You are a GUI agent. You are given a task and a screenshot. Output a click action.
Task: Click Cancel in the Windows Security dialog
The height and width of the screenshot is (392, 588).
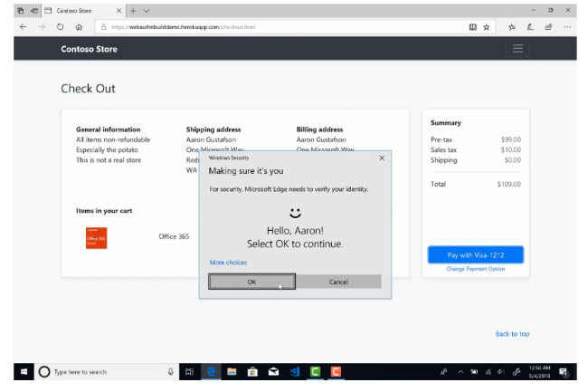coord(338,282)
